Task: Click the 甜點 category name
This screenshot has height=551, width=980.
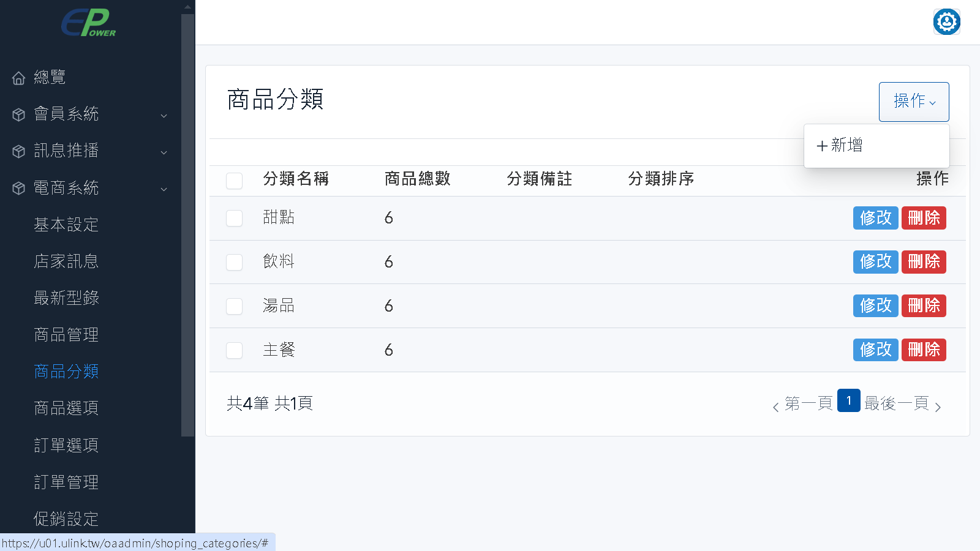Action: 279,217
